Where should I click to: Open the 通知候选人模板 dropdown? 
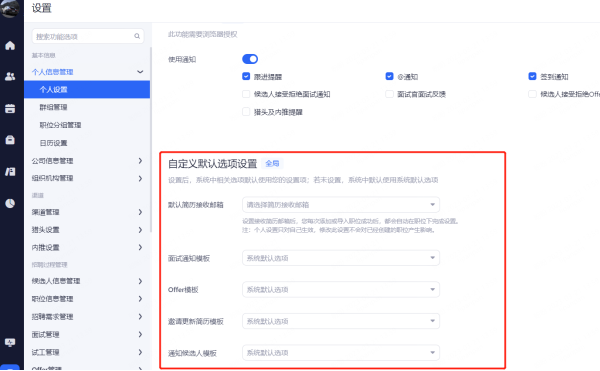(341, 353)
